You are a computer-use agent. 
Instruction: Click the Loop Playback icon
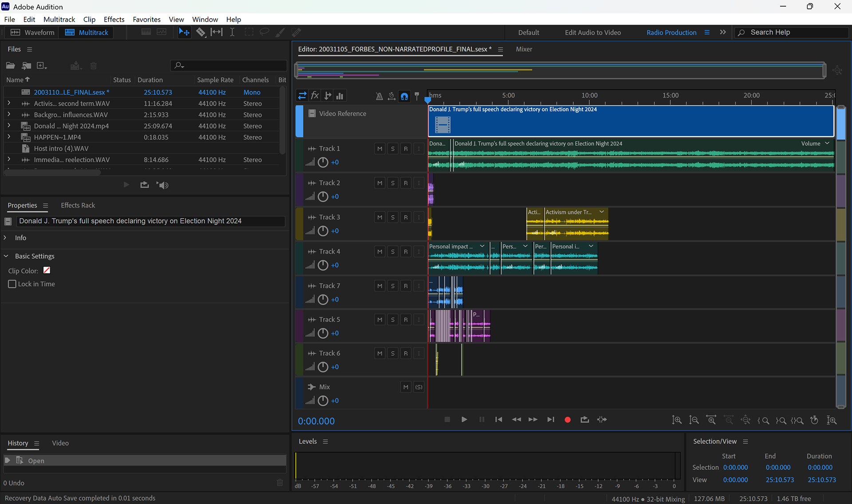584,420
